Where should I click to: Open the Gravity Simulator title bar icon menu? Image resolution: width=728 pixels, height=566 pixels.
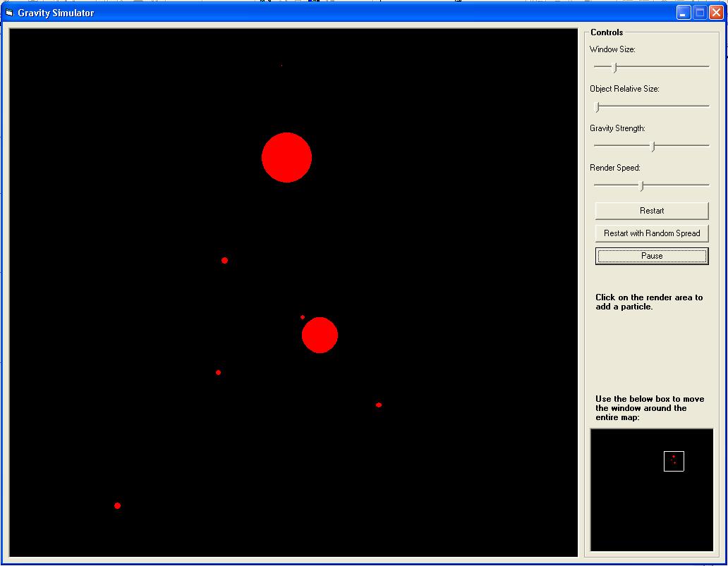tap(9, 13)
